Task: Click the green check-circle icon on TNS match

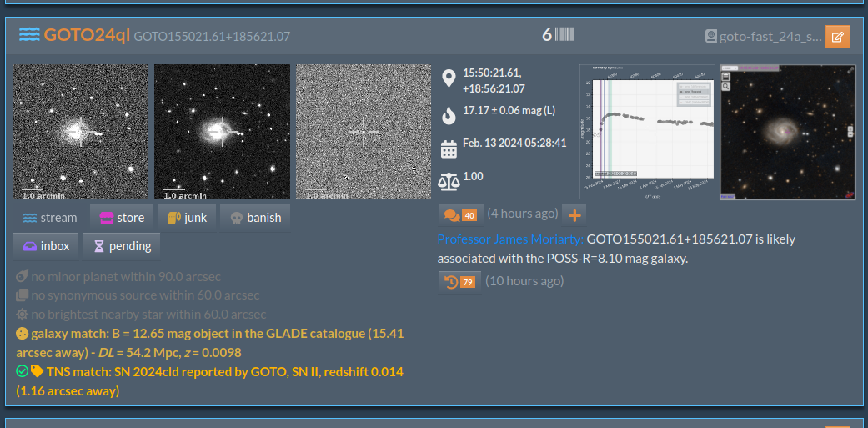Action: click(x=22, y=371)
